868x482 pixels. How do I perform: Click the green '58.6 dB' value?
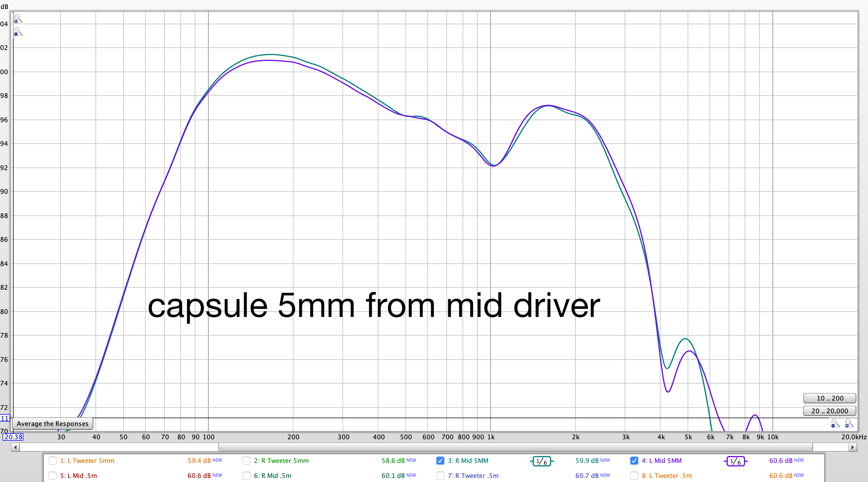coord(393,461)
